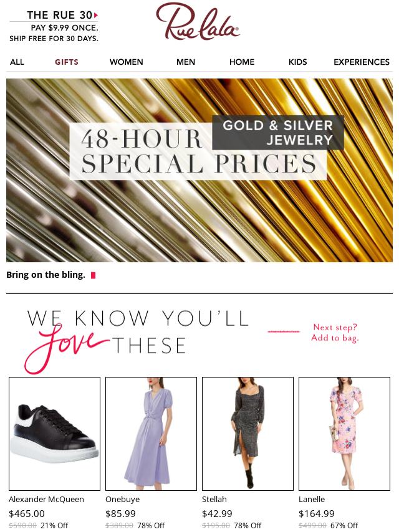Viewport: 399px width, 532px height.
Task: Click the Next step? Add to bag text
Action: pyautogui.click(x=335, y=333)
